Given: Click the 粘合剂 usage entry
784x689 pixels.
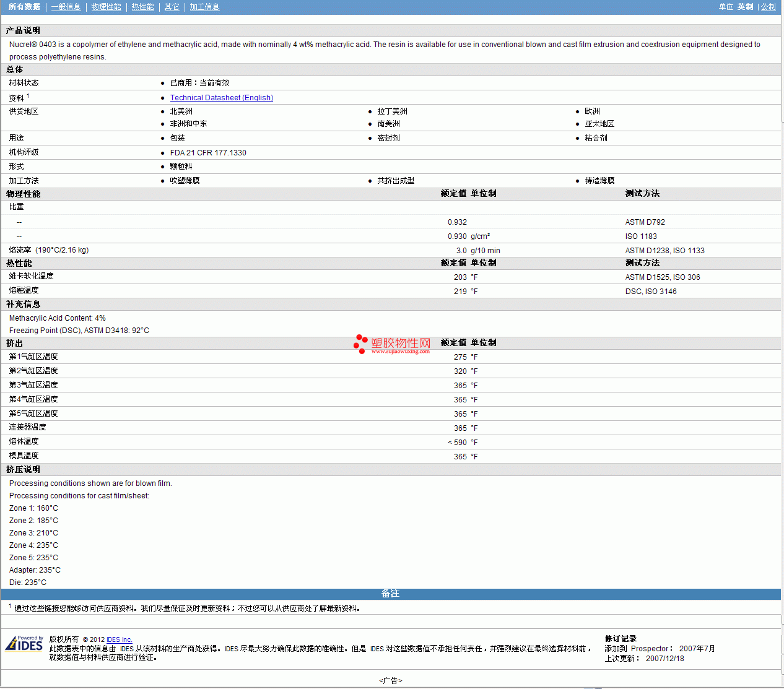Looking at the screenshot, I should tap(596, 138).
